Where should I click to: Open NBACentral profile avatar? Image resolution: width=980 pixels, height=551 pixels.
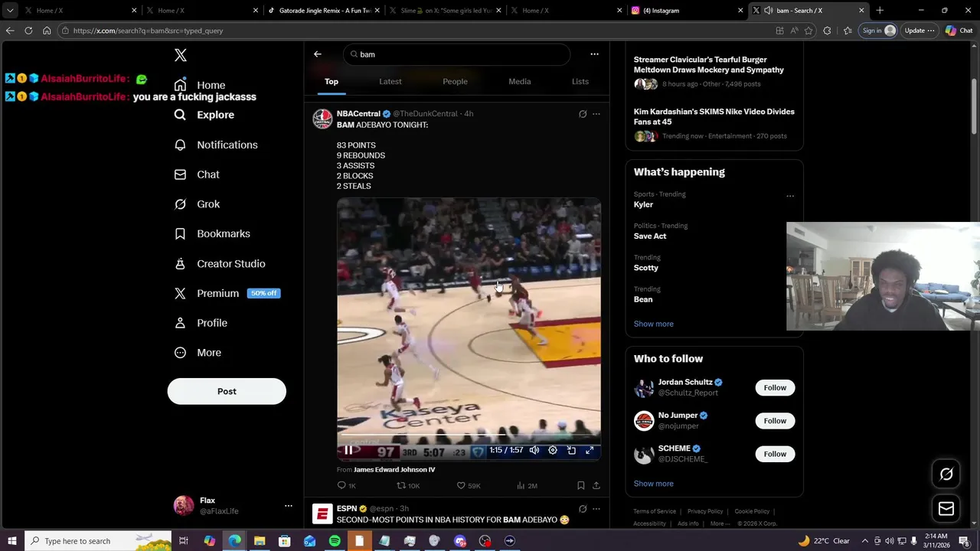322,119
